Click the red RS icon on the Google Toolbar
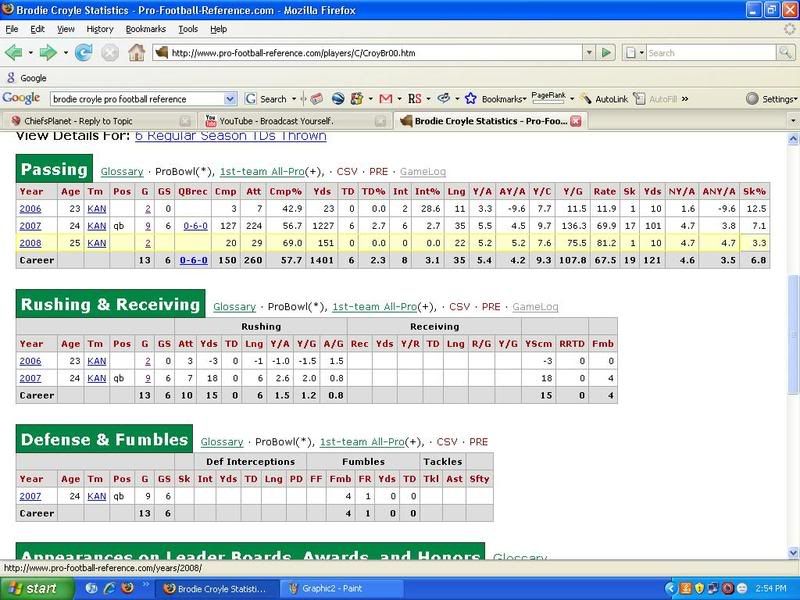Screen dimensions: 800x600 415,98
